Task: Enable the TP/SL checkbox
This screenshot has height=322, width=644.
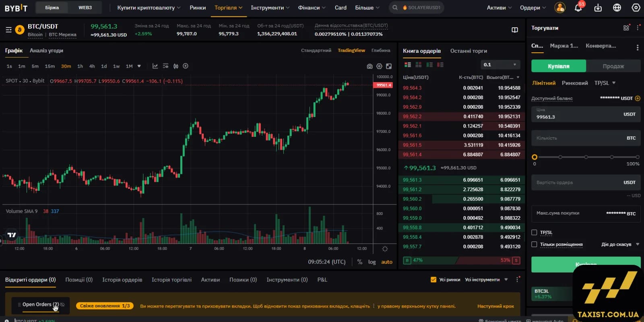Action: tap(534, 232)
